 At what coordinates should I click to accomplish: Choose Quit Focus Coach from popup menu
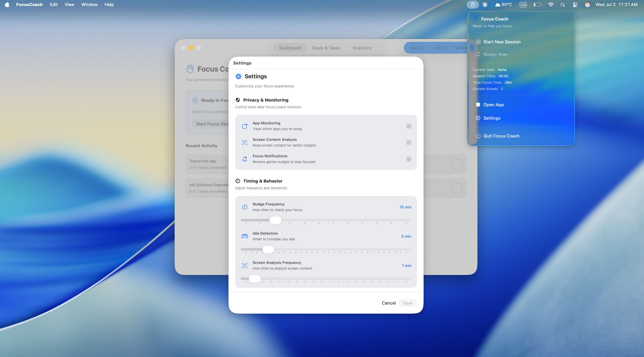click(x=501, y=136)
